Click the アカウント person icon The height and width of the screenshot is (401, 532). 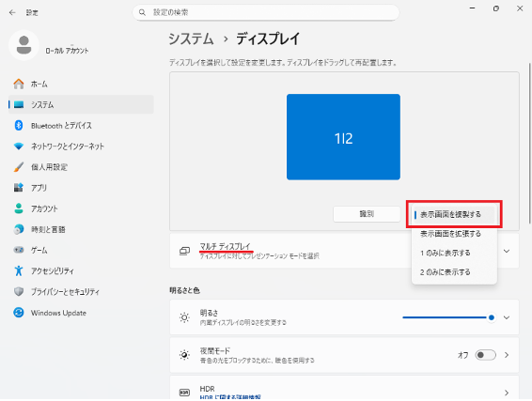tap(19, 208)
